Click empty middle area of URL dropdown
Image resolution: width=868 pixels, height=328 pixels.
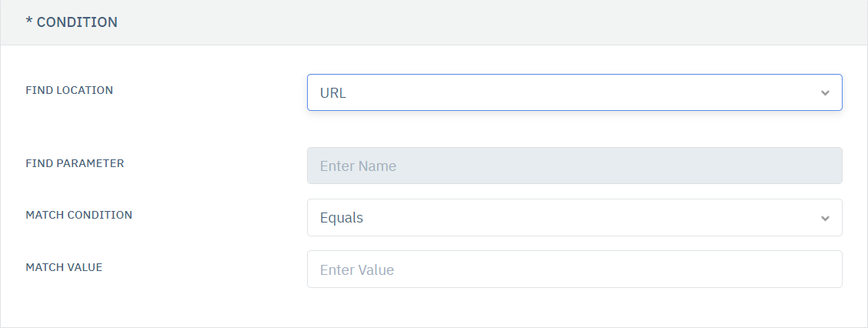pos(585,92)
